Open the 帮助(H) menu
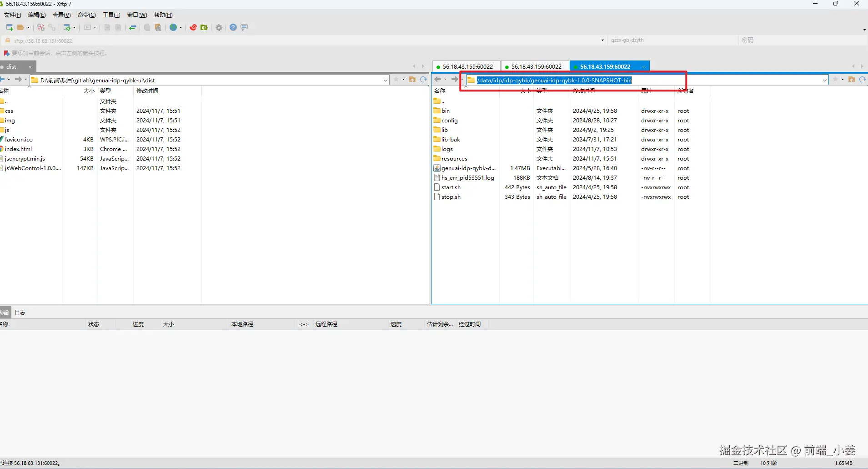The height and width of the screenshot is (469, 868). [x=163, y=15]
